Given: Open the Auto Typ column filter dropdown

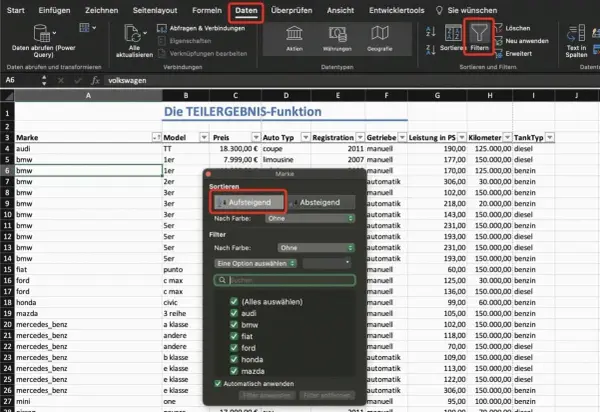Looking at the screenshot, I should tap(305, 137).
